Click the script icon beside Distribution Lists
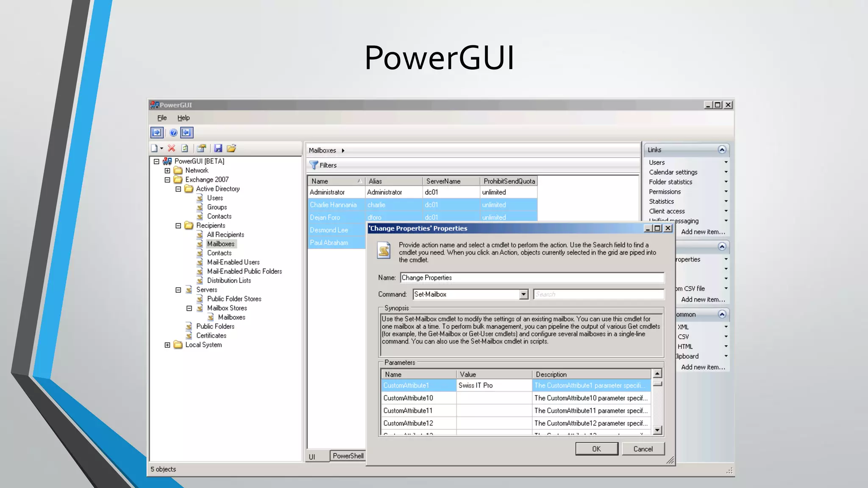This screenshot has height=488, width=868. click(x=200, y=280)
